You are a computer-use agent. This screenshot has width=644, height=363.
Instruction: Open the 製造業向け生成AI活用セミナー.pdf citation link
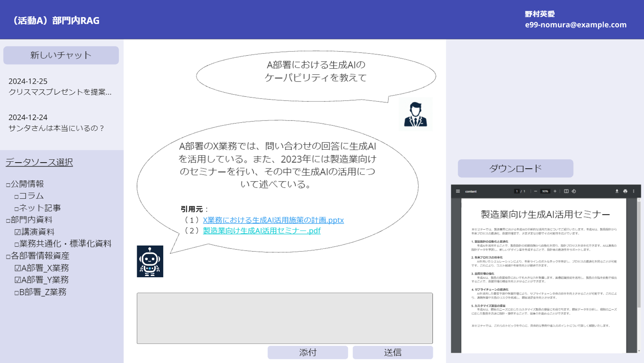point(261,231)
